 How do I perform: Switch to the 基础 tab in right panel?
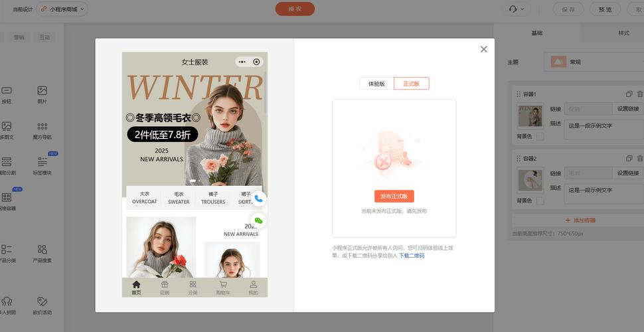click(537, 33)
